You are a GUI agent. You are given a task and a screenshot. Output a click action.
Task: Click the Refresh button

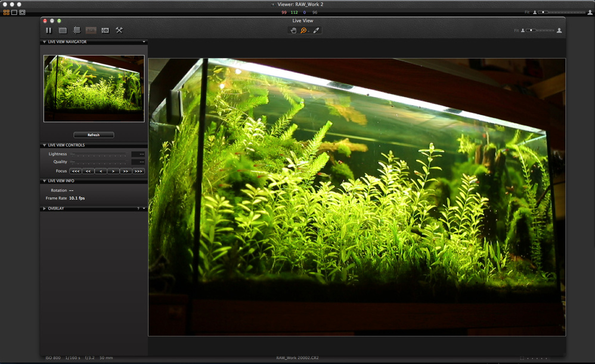click(94, 135)
